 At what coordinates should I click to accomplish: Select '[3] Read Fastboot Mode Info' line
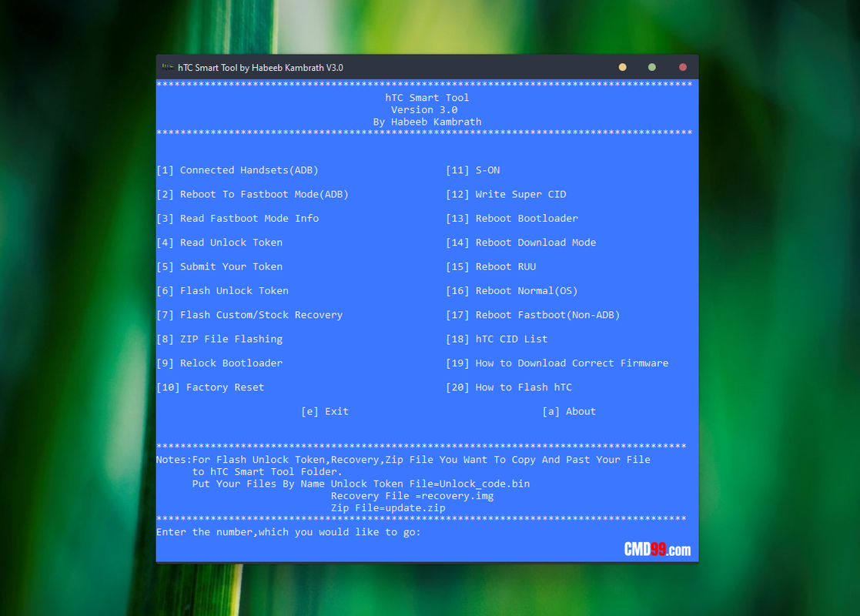(237, 219)
